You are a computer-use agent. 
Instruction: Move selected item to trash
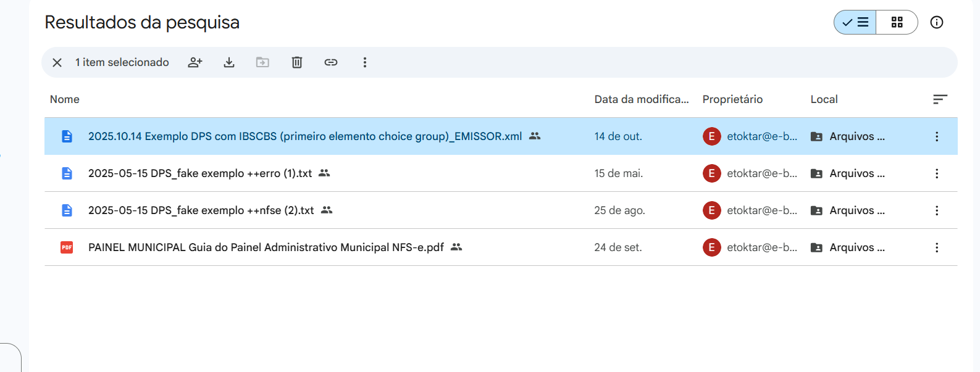coord(297,62)
